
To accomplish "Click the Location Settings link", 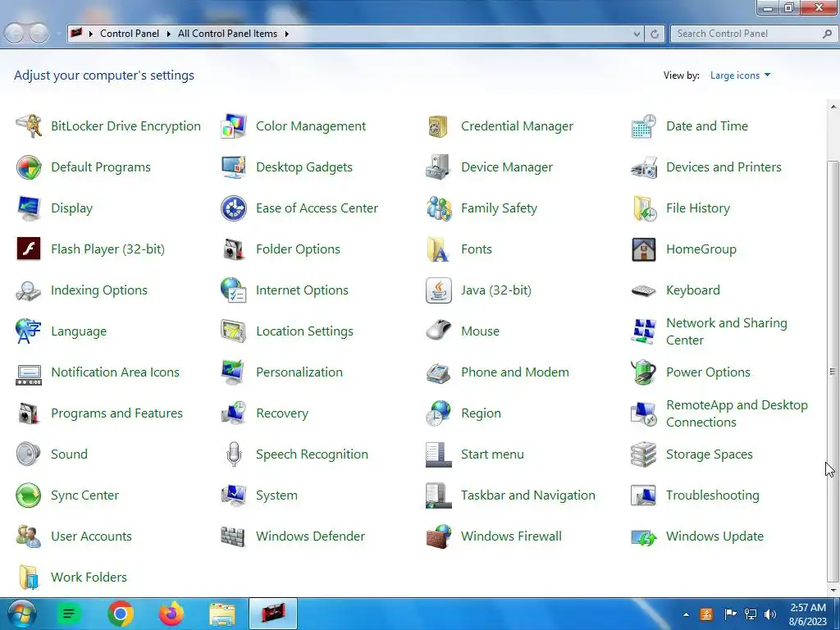I will point(304,331).
